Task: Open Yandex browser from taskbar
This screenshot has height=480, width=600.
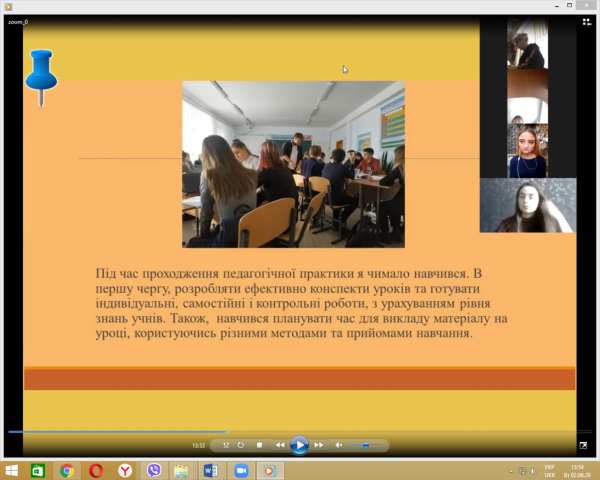Action: [125, 470]
